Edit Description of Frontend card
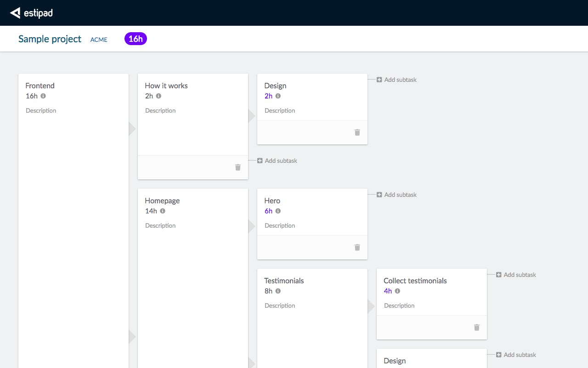The width and height of the screenshot is (588, 368). 41,110
